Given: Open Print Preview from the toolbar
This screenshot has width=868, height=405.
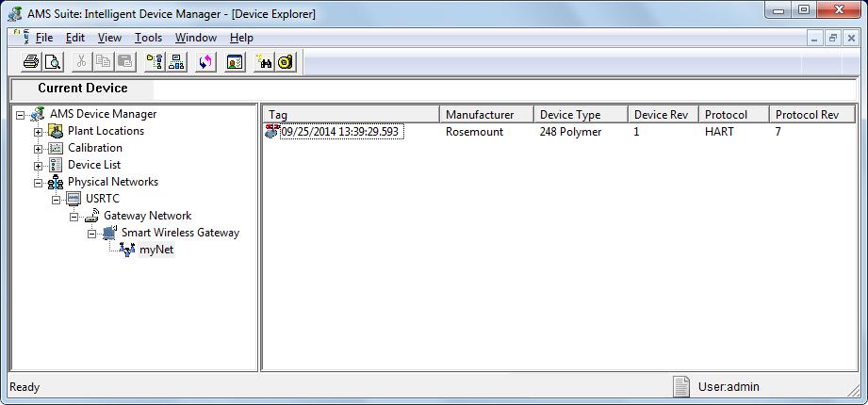Looking at the screenshot, I should tap(53, 62).
